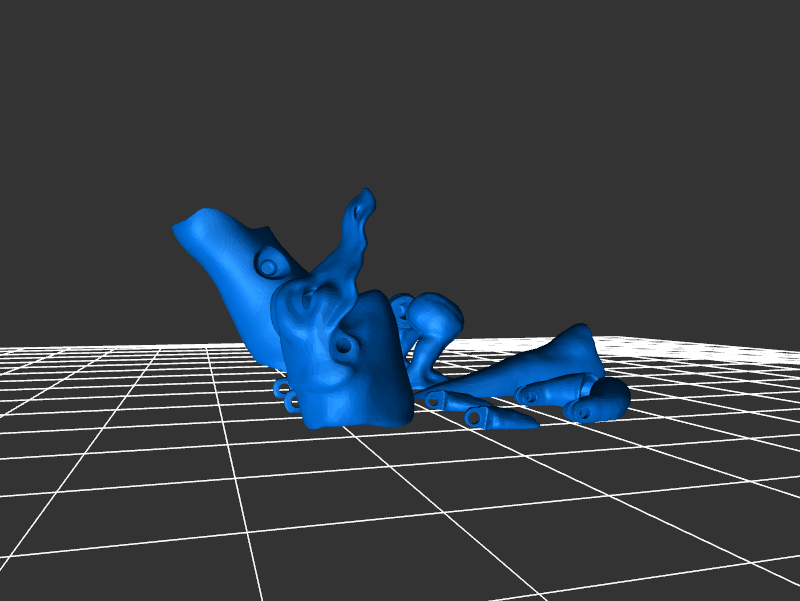This screenshot has width=800, height=601.
Task: Click the cylindrical segment near the ball end
Action: click(553, 390)
